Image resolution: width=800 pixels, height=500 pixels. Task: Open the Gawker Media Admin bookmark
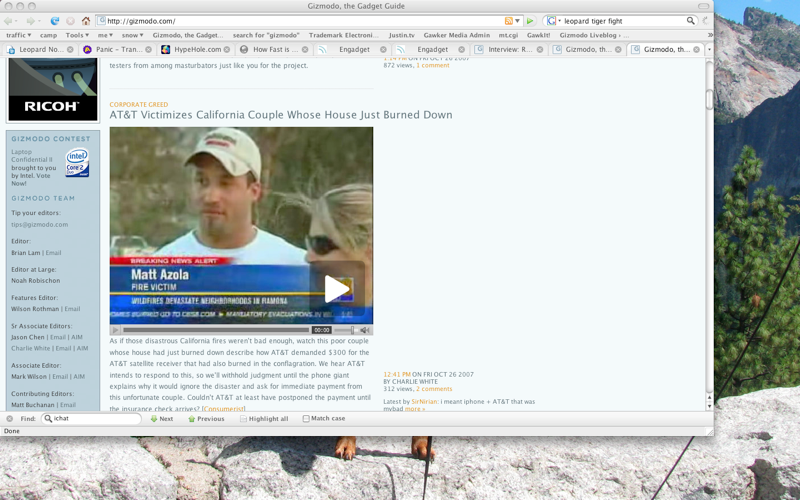456,35
